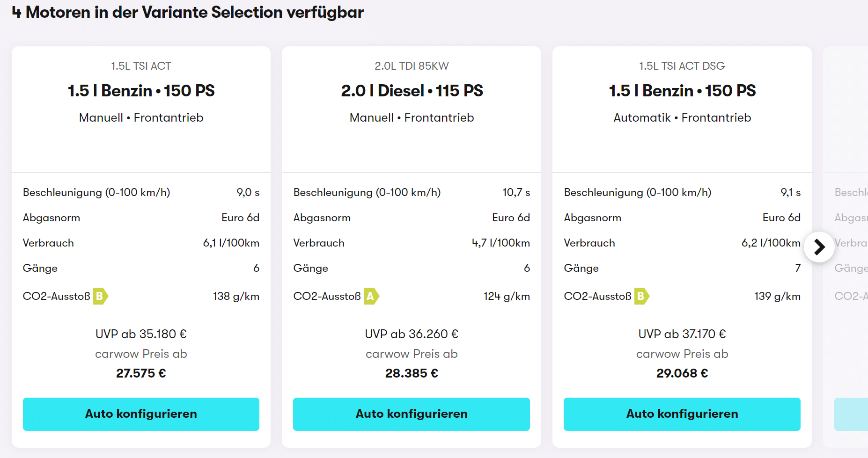Click the carwow price 28.385 €
This screenshot has height=458, width=868.
click(412, 373)
